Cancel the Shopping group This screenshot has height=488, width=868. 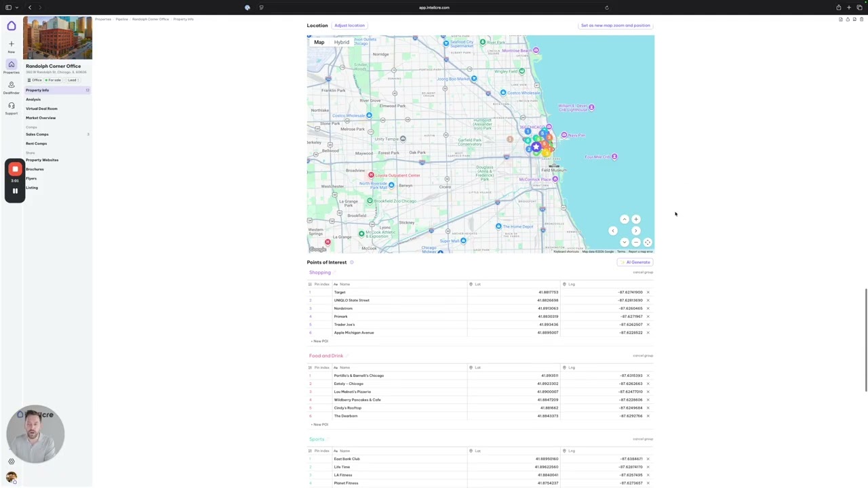643,272
